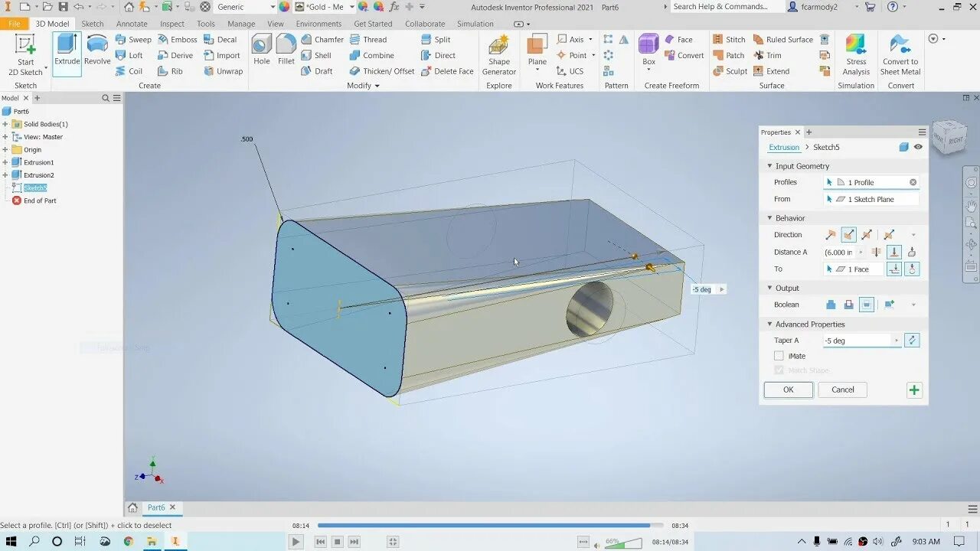Switch to the Inspect tab
980x551 pixels.
coord(172,24)
